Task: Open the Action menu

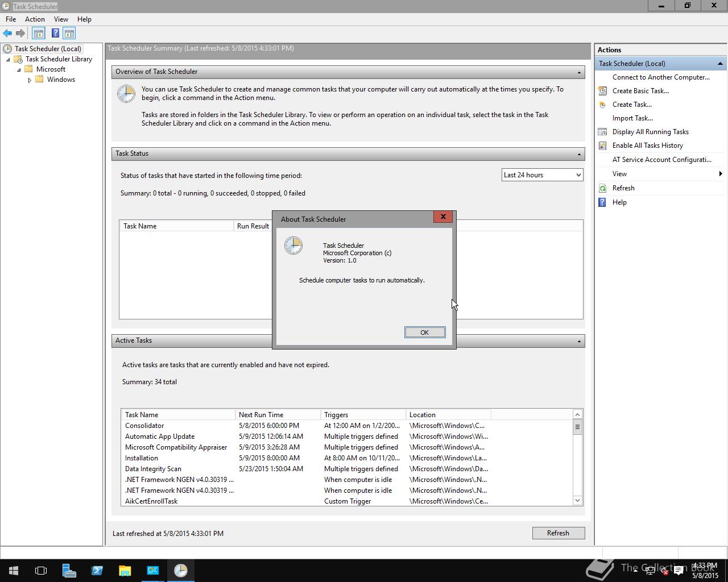Action: 35,19
